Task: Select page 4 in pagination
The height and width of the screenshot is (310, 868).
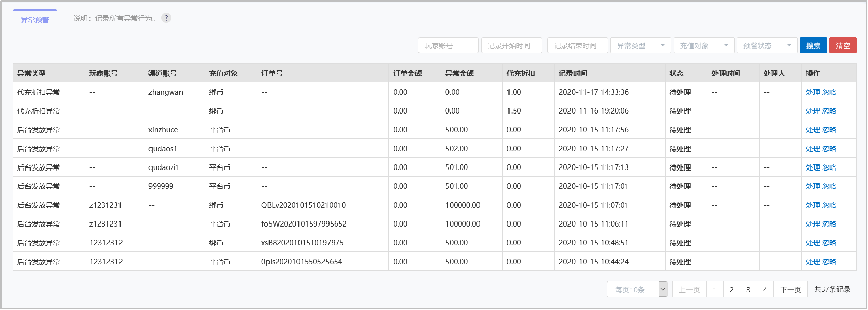Action: click(765, 289)
